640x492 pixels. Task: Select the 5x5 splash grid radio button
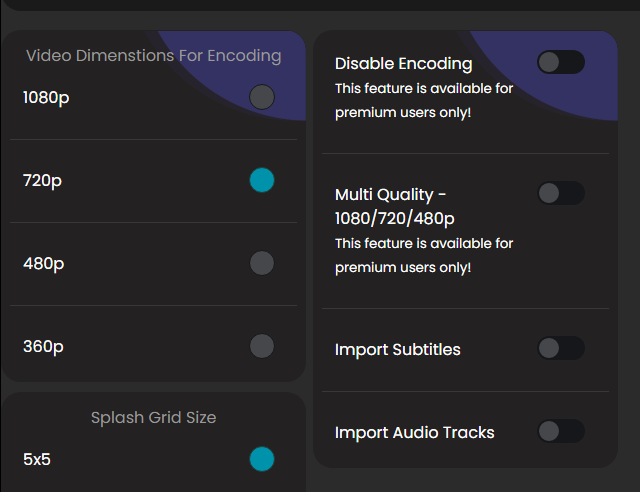pos(261,459)
